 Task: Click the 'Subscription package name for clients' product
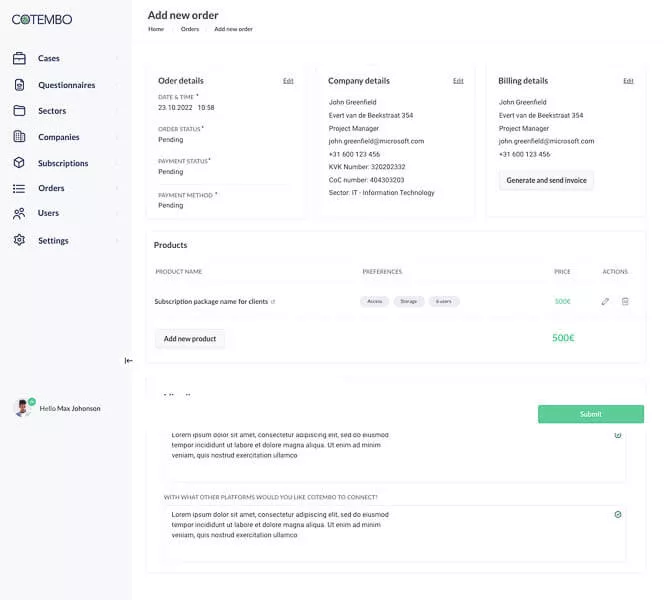coord(211,301)
